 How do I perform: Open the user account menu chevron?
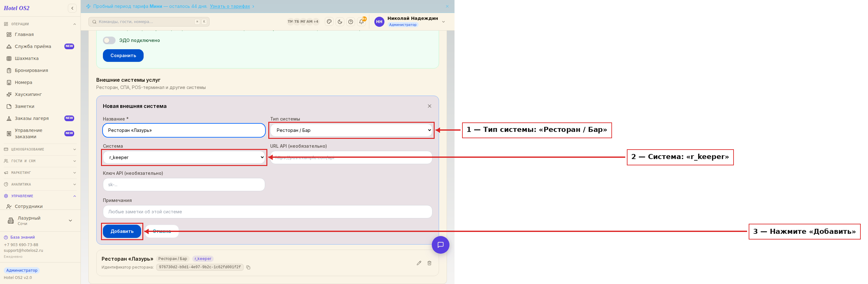443,21
